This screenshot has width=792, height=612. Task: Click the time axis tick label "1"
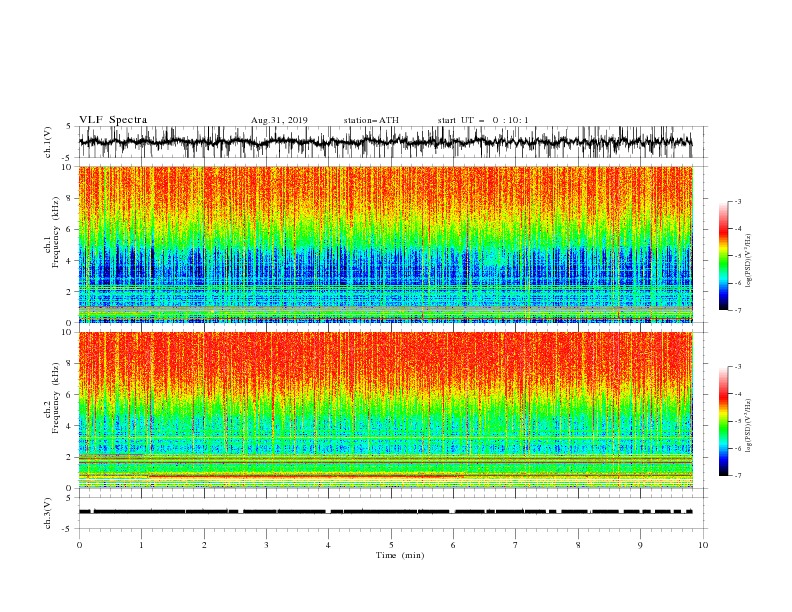(x=141, y=545)
